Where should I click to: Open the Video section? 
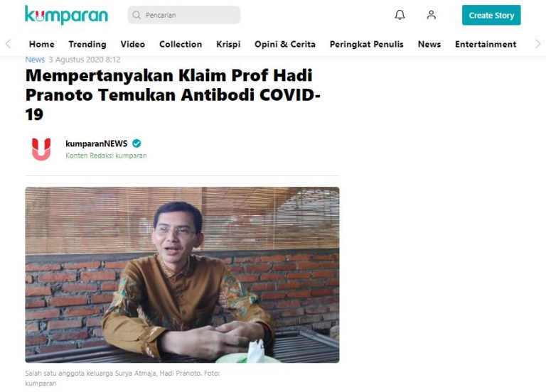pos(132,44)
